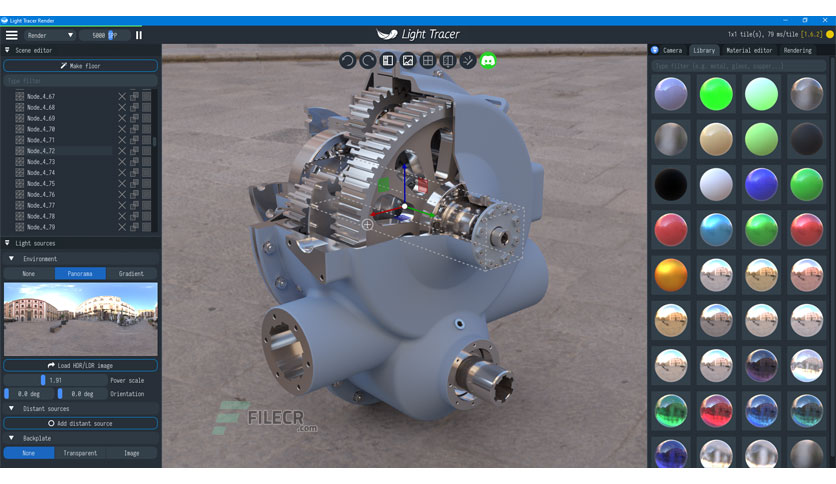Click the redo arrow in viewport toolbar
The width and height of the screenshot is (836, 484).
pos(367,60)
